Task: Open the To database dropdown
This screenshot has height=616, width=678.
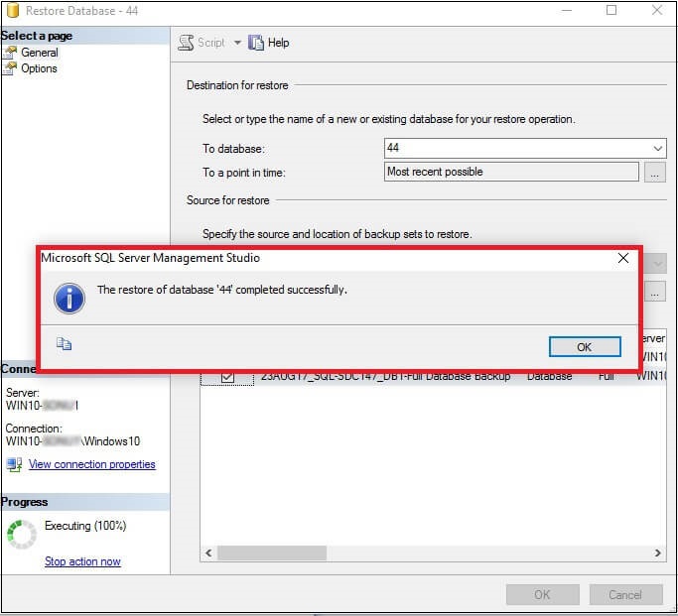Action: 658,148
